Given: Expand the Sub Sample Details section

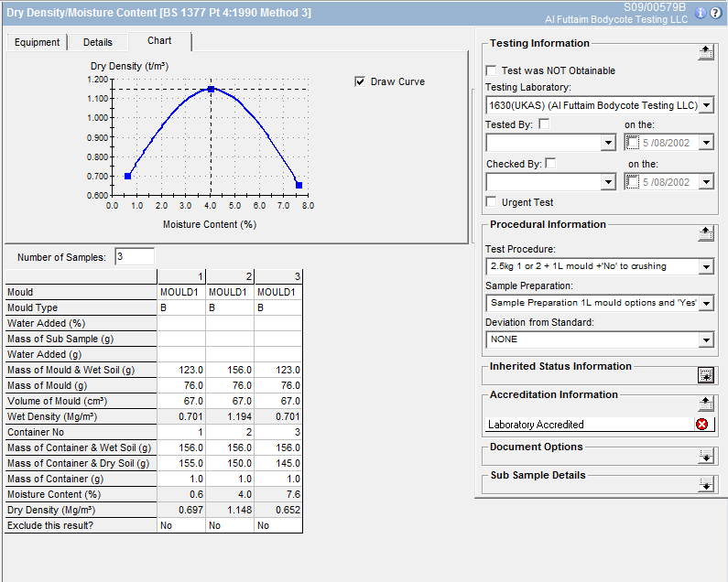Looking at the screenshot, I should (x=705, y=484).
